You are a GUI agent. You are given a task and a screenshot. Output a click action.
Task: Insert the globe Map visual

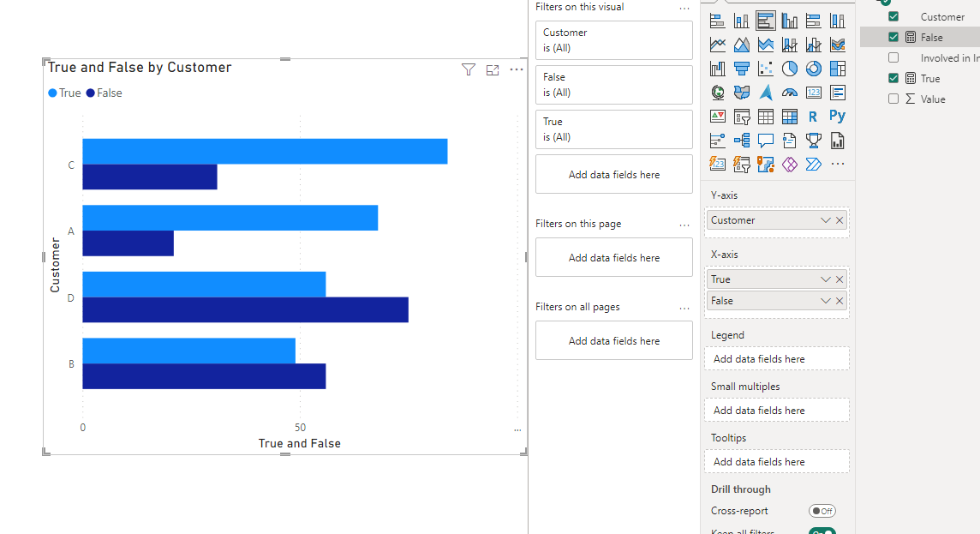point(718,93)
